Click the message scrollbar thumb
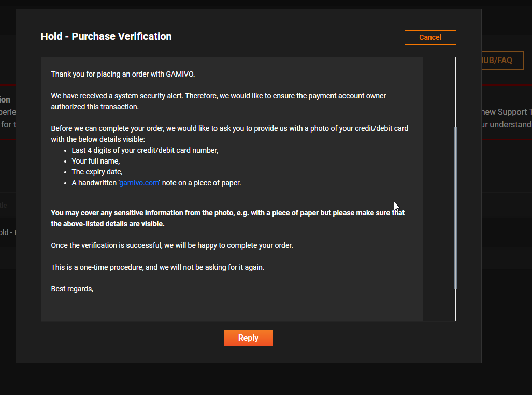This screenshot has width=532, height=395. (455, 208)
